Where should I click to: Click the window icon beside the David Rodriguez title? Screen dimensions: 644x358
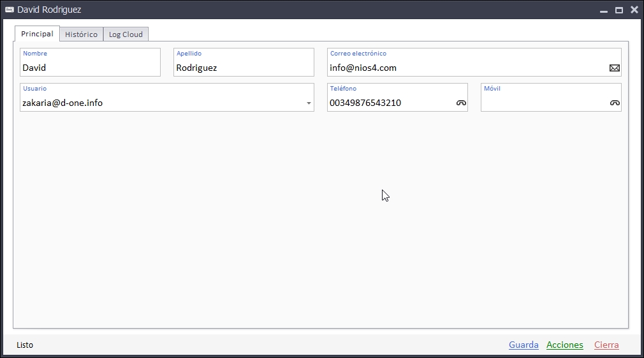coord(10,10)
